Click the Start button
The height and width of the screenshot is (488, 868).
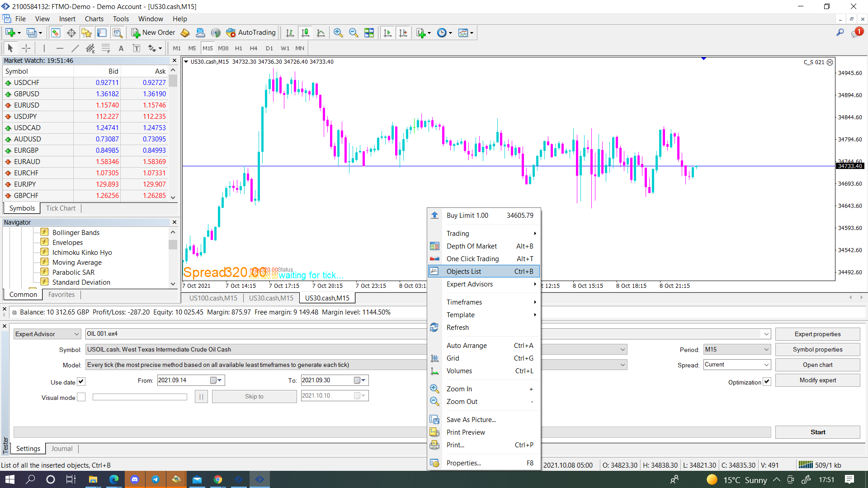(x=817, y=432)
